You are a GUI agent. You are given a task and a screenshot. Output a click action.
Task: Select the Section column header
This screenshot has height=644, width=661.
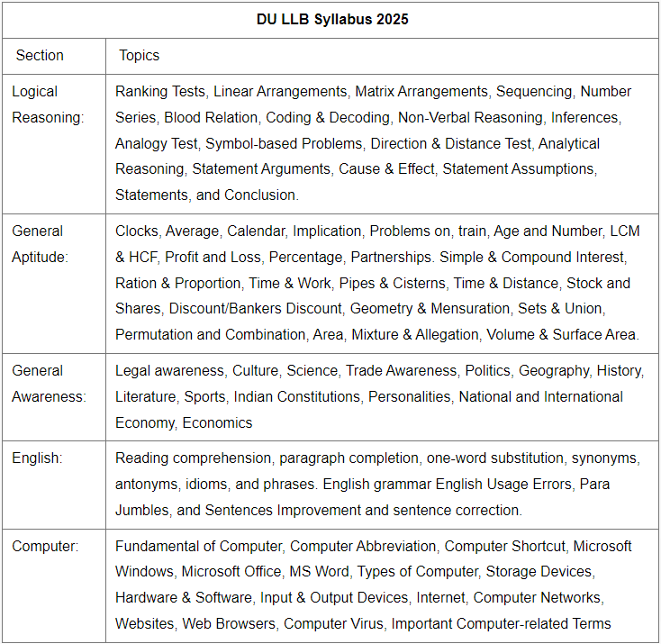(x=40, y=55)
